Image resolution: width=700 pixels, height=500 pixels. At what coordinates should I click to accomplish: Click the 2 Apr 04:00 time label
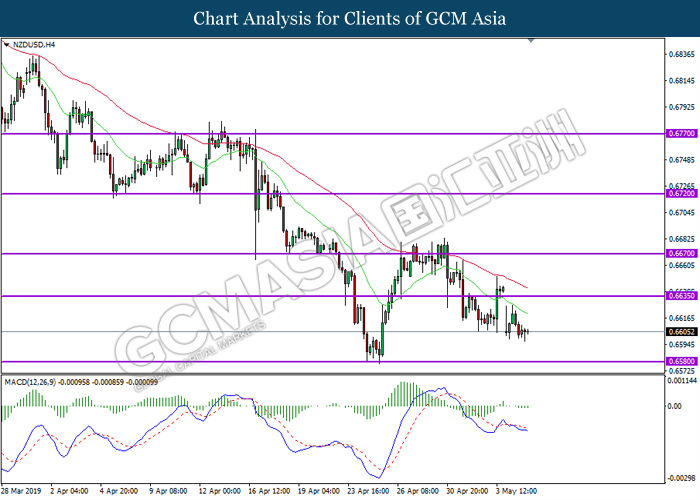(69, 491)
